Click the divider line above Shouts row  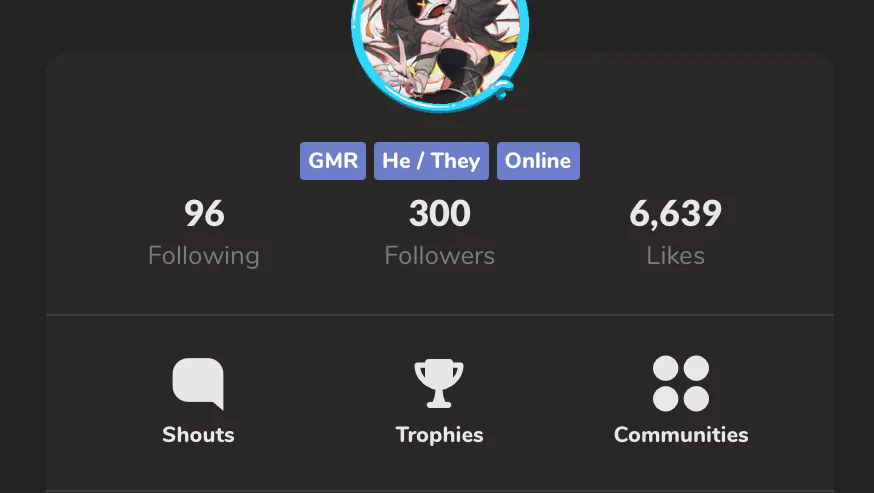point(440,315)
